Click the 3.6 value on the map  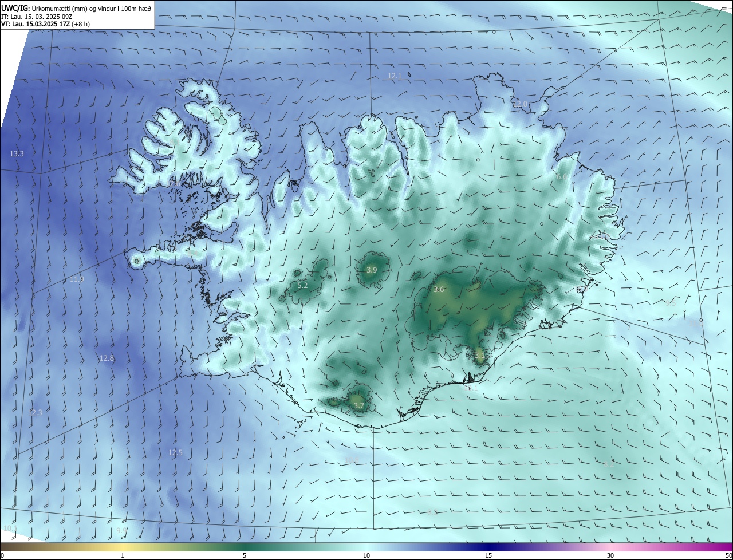pos(439,290)
